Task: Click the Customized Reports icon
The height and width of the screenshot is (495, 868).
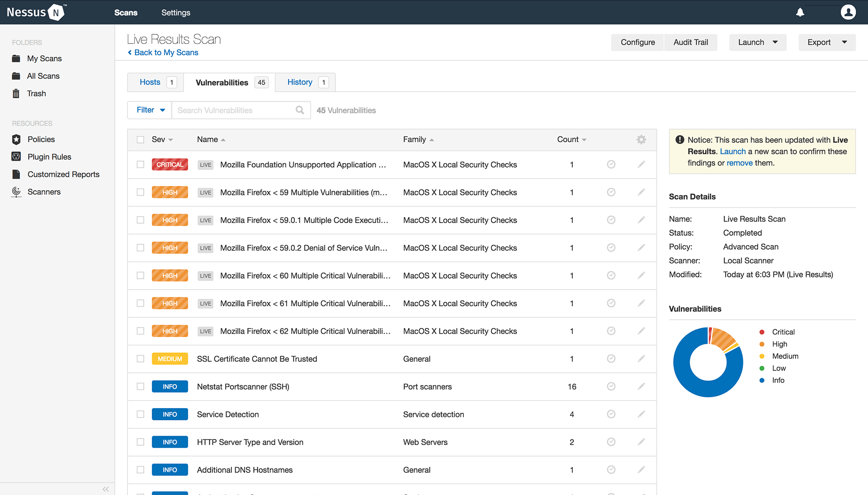Action: tap(17, 174)
